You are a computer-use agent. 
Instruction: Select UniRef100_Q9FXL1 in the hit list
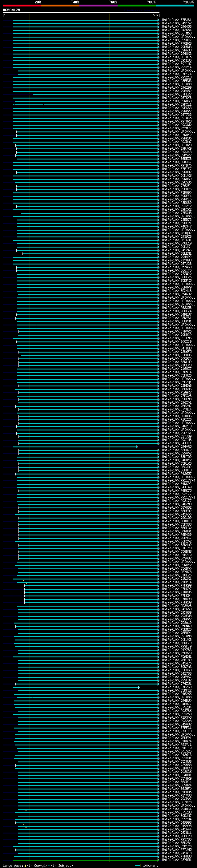pos(176,104)
